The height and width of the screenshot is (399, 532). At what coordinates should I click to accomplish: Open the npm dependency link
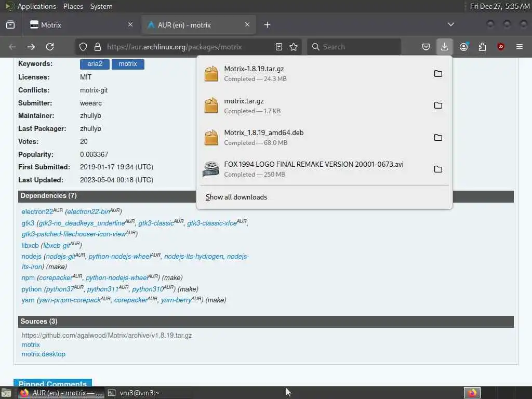pyautogui.click(x=28, y=278)
